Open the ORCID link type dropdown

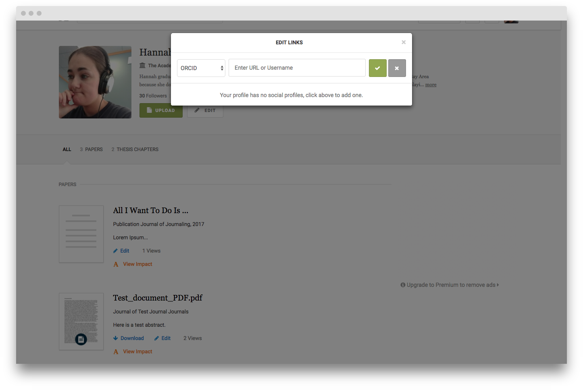click(201, 68)
